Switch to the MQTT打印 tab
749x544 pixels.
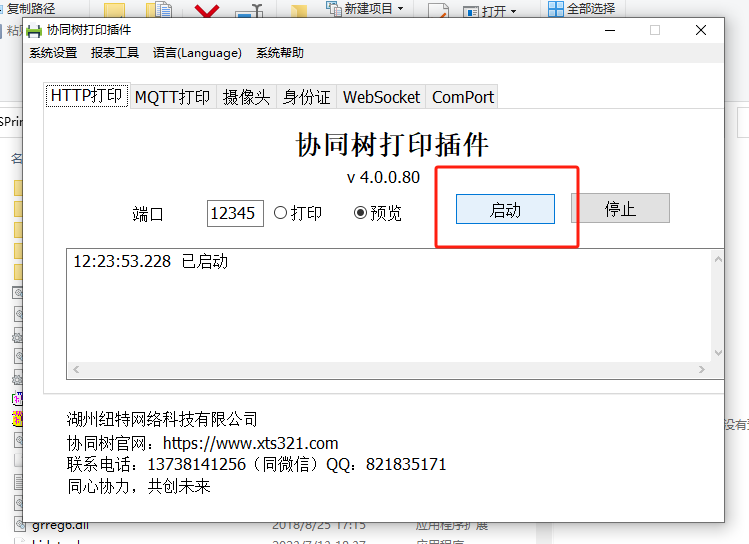[x=172, y=97]
